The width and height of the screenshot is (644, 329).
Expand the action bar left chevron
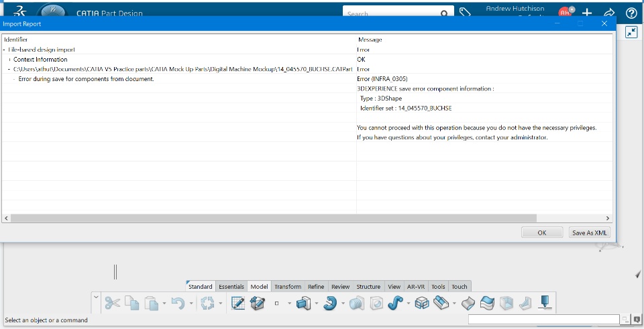96,298
